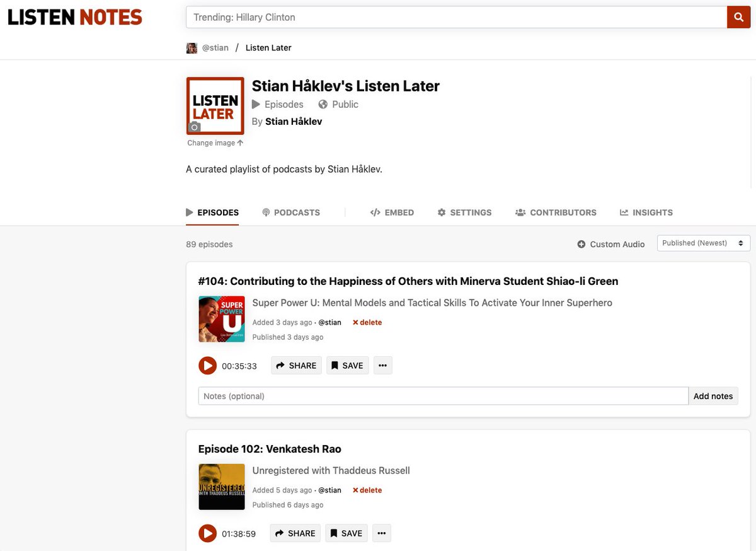Open the CONTRIBUTORS tab

(x=556, y=212)
